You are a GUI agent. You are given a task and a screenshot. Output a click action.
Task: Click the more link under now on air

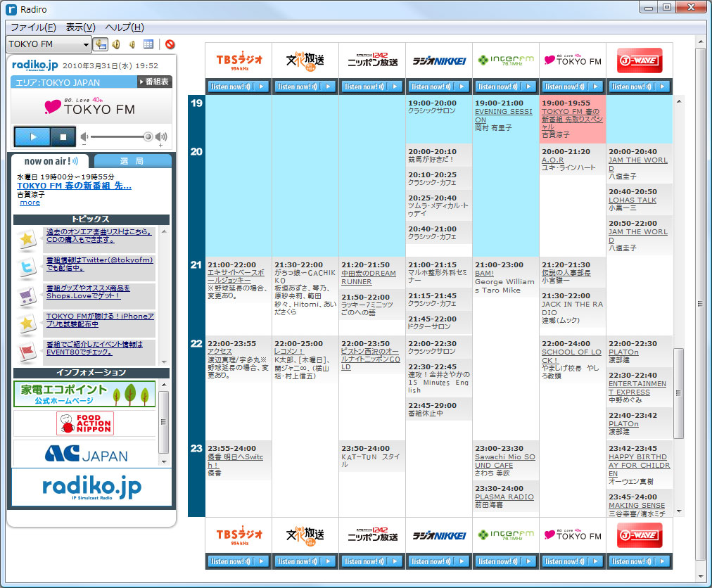click(30, 203)
